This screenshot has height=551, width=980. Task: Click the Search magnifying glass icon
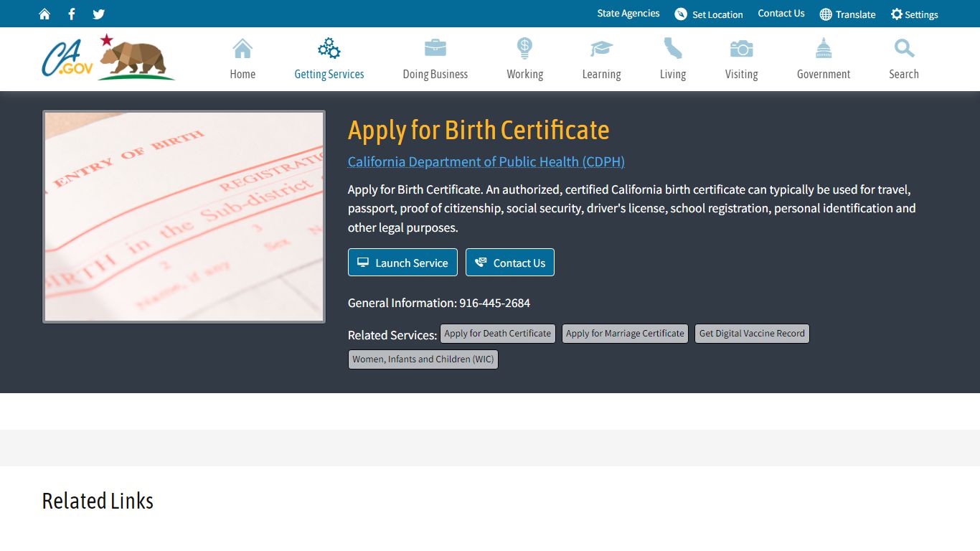pyautogui.click(x=904, y=49)
